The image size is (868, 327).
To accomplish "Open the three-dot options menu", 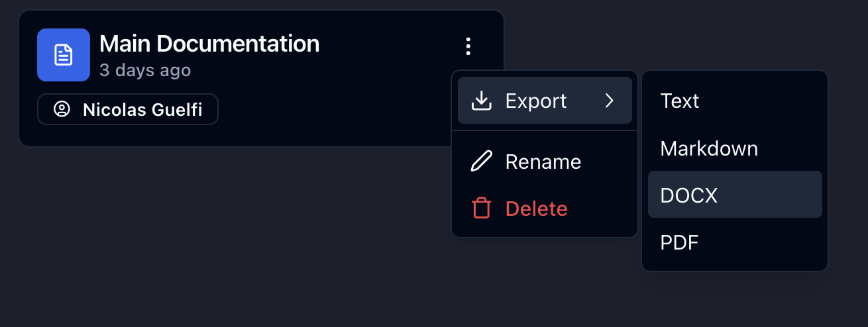I will [468, 46].
